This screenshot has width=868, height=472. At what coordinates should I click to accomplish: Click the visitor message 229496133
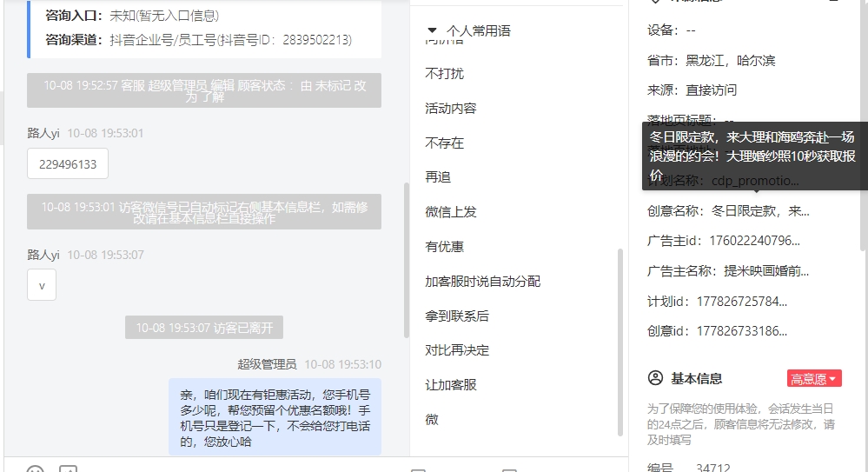[68, 164]
